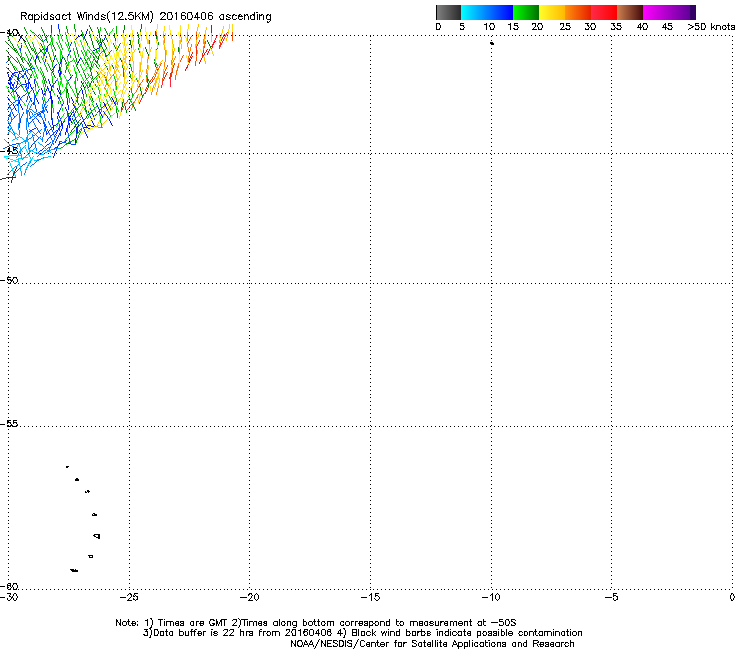Click the longitude label '-10'
This screenshot has height=650, width=740.
coord(491,597)
